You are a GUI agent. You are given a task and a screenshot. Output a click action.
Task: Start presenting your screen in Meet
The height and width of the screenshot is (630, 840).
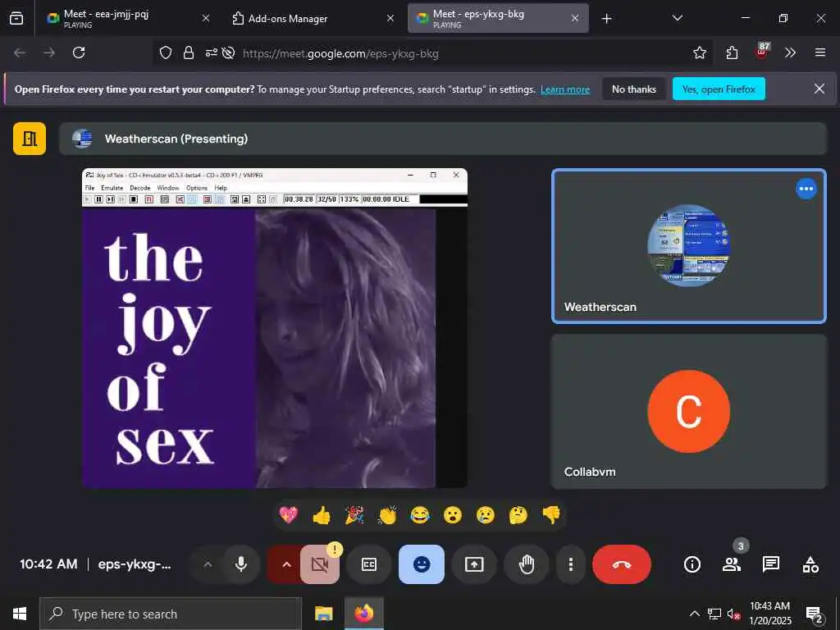474,564
